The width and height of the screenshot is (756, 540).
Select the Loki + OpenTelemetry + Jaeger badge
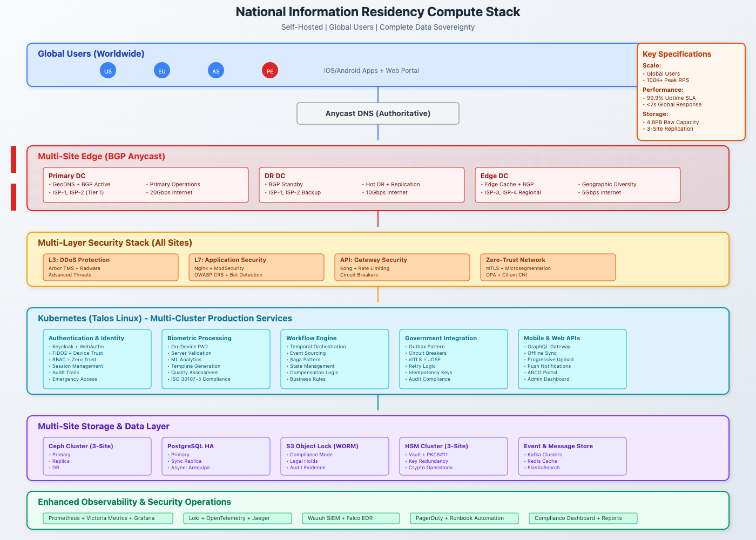[238, 518]
